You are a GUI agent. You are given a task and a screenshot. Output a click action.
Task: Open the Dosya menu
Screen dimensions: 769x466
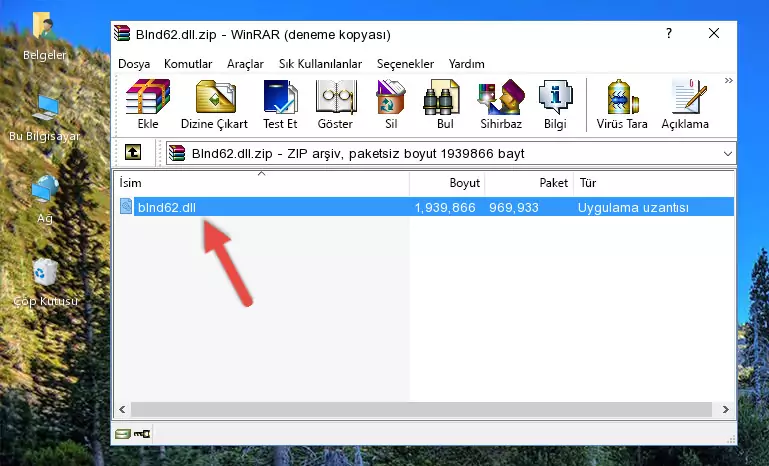coord(134,64)
